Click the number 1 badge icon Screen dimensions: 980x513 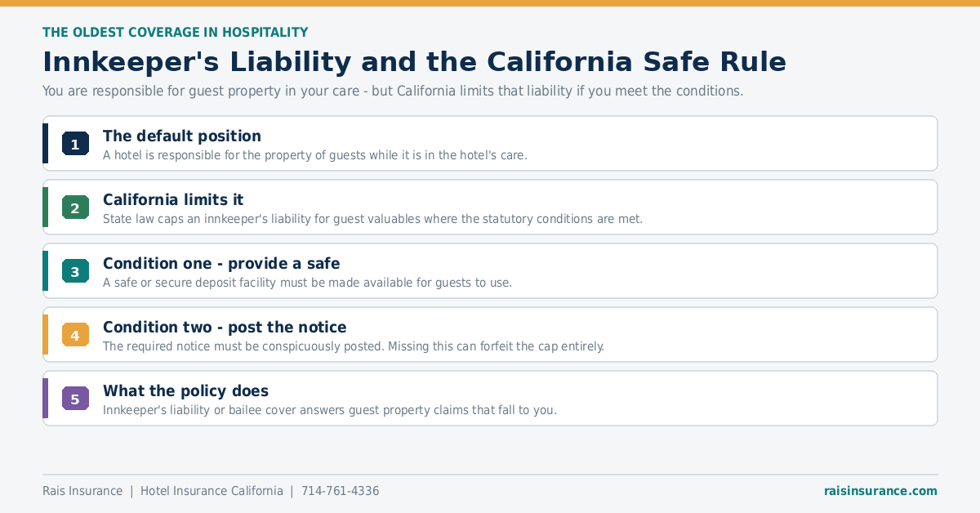pos(75,144)
